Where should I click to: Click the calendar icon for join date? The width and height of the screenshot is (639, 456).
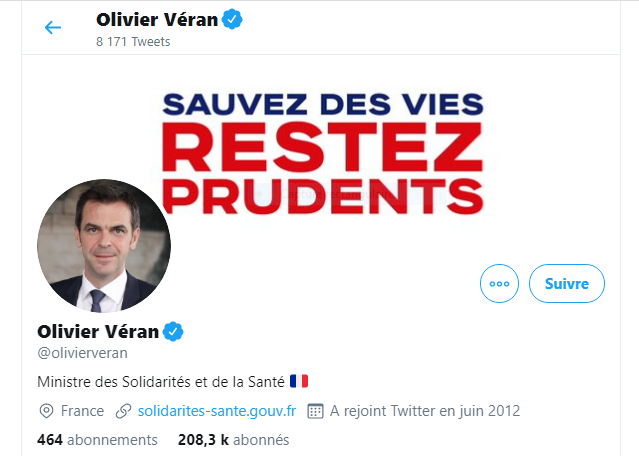pyautogui.click(x=315, y=411)
